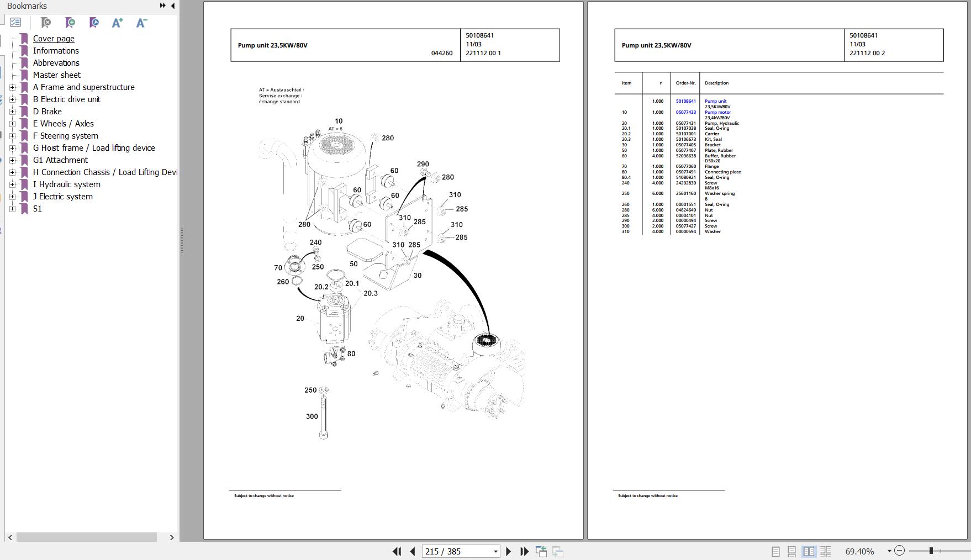Viewport: 971px width, 560px height.
Task: Go to the next page
Action: (509, 551)
